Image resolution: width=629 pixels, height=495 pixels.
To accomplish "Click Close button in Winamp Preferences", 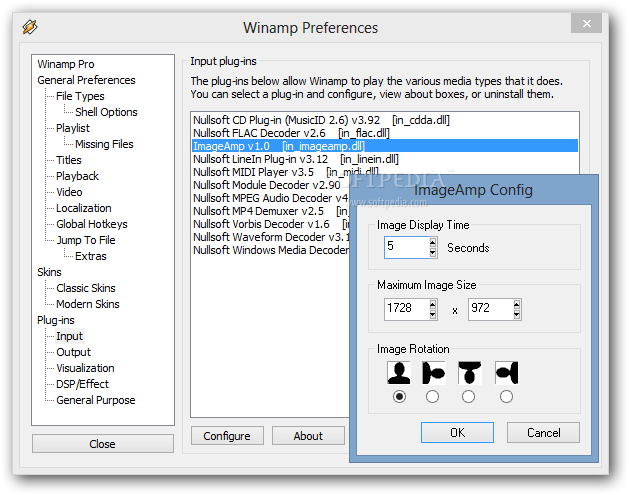I will click(x=103, y=444).
